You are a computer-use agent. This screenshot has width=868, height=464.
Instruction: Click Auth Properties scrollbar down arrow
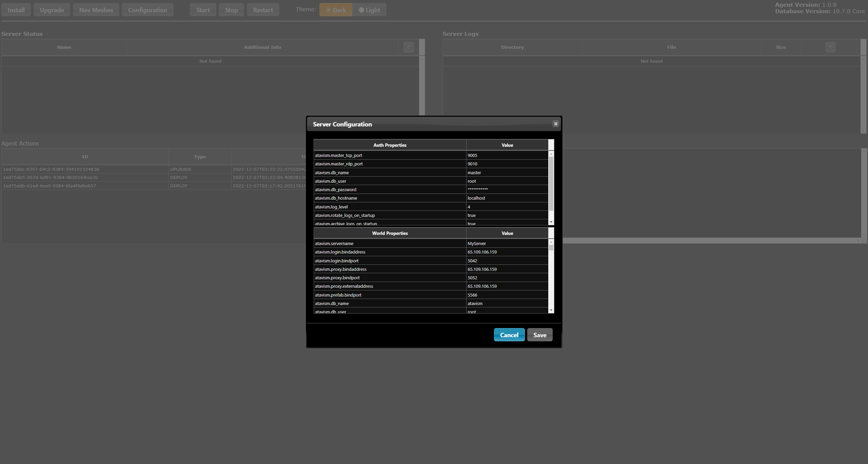point(551,222)
